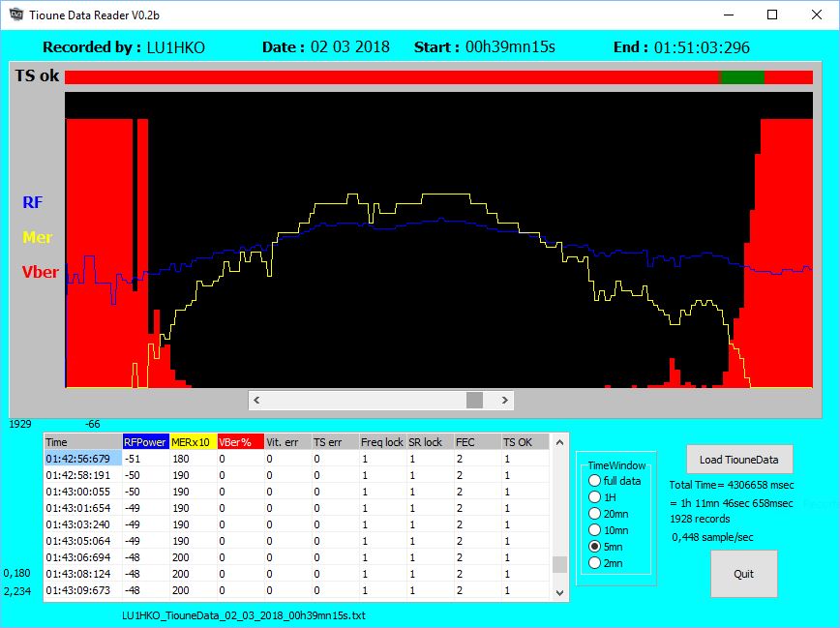Screen dimensions: 840x628
Task: Select the row with time 01:43:00:055
Action: point(296,492)
